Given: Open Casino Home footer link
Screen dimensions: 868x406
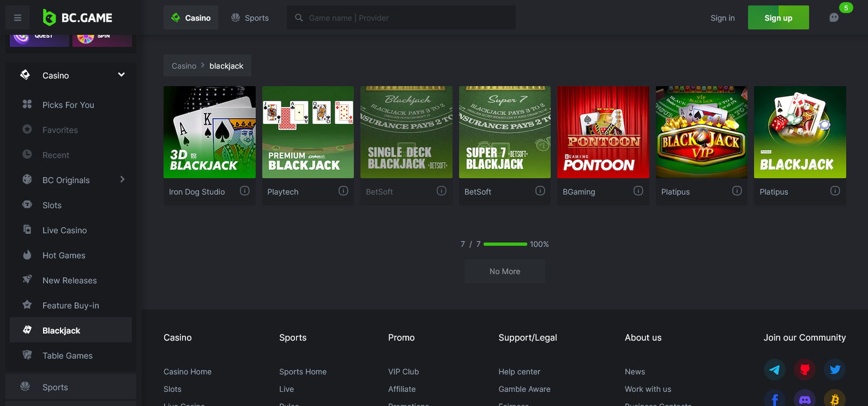Looking at the screenshot, I should tap(188, 372).
